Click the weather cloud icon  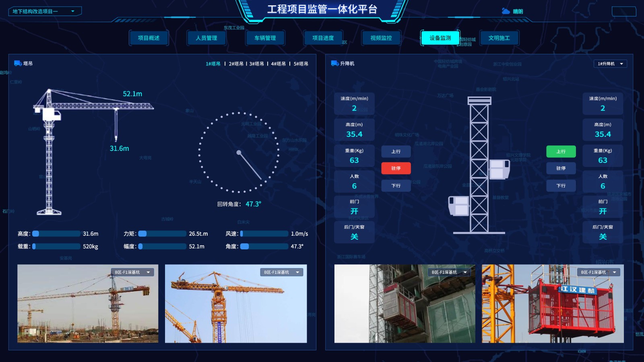tap(506, 11)
